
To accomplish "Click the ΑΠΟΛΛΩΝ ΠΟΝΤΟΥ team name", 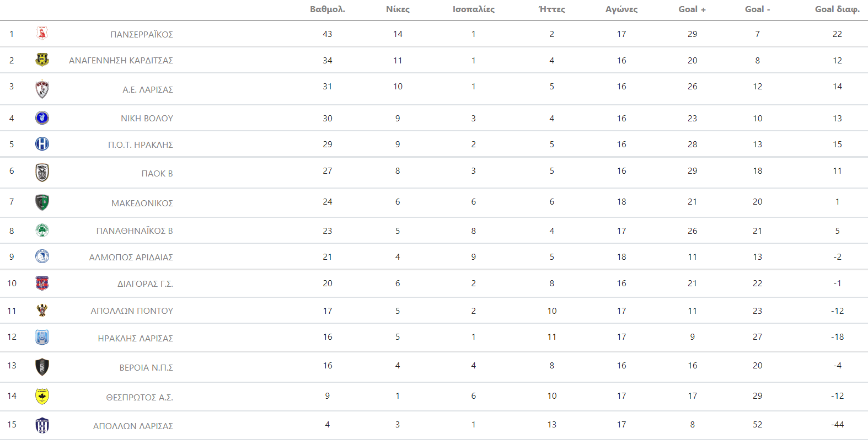I will pos(132,311).
